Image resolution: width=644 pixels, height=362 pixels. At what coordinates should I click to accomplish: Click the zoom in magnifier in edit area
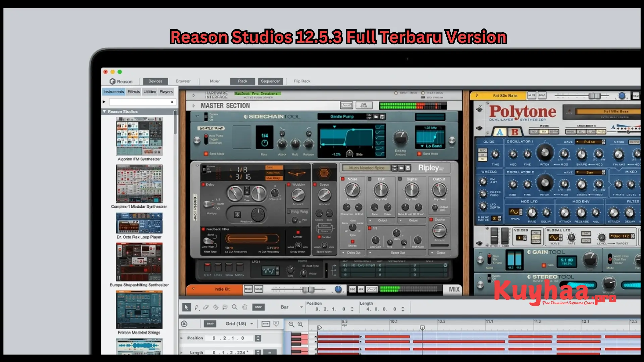click(x=300, y=324)
